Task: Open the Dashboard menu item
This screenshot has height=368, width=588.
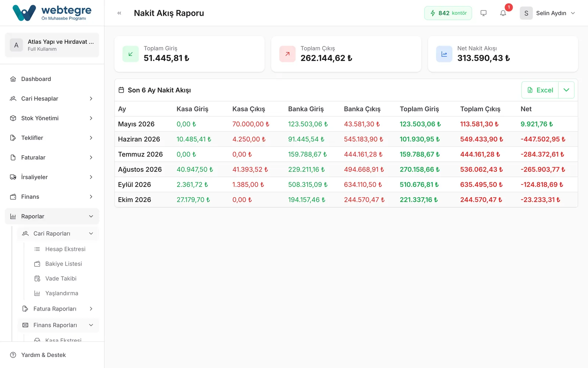Action: click(52, 79)
